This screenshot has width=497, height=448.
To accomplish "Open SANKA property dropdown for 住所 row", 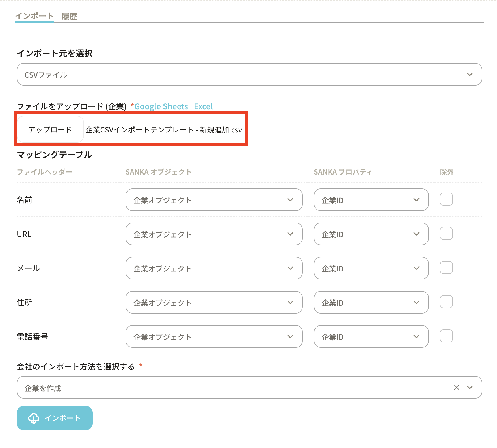I will (x=371, y=303).
